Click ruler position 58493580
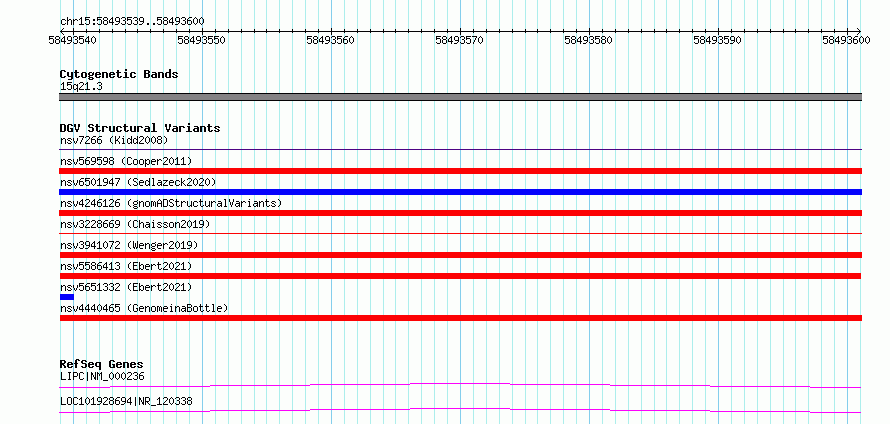890x424 pixels. 589,40
